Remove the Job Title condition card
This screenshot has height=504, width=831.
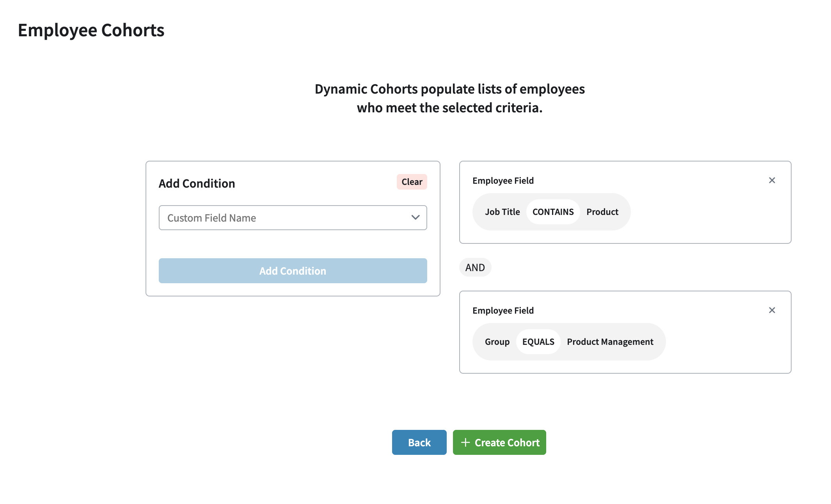(x=772, y=180)
